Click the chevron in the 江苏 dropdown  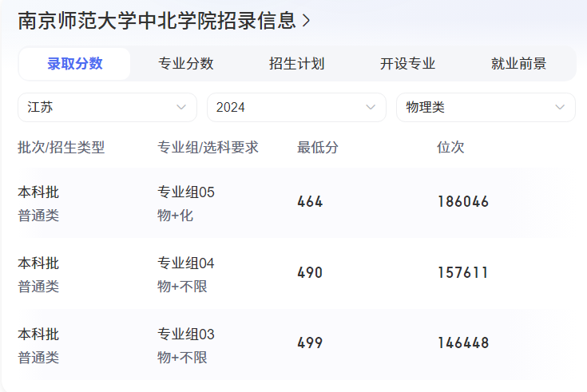click(x=181, y=108)
